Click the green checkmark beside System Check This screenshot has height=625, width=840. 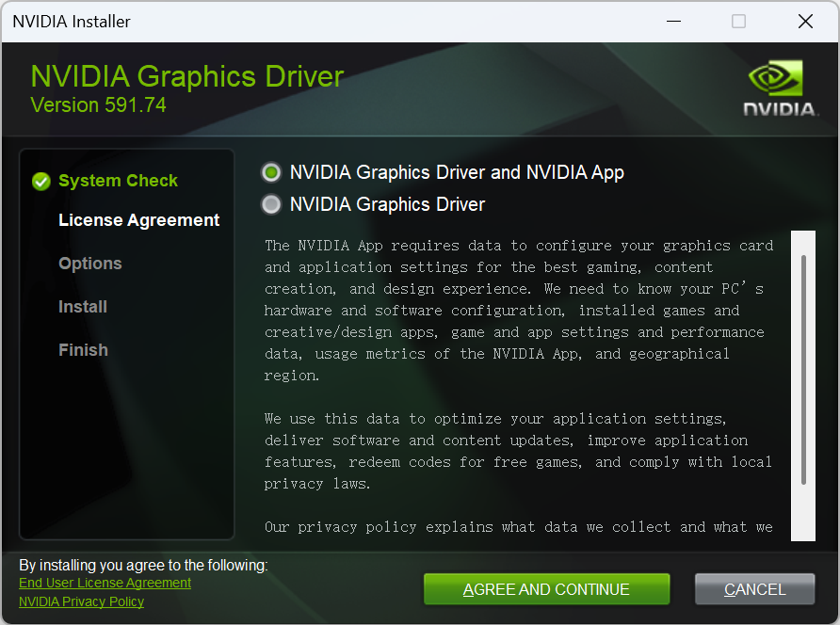pos(40,181)
